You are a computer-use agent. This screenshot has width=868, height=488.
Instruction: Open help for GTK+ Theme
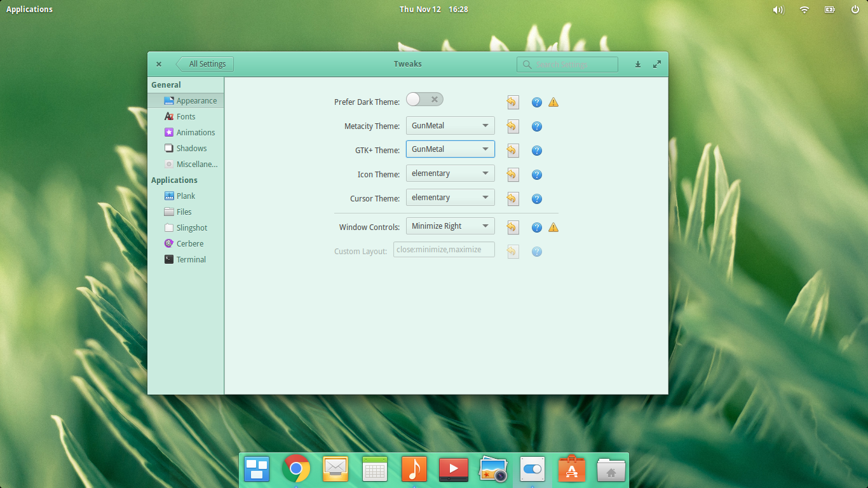[536, 151]
